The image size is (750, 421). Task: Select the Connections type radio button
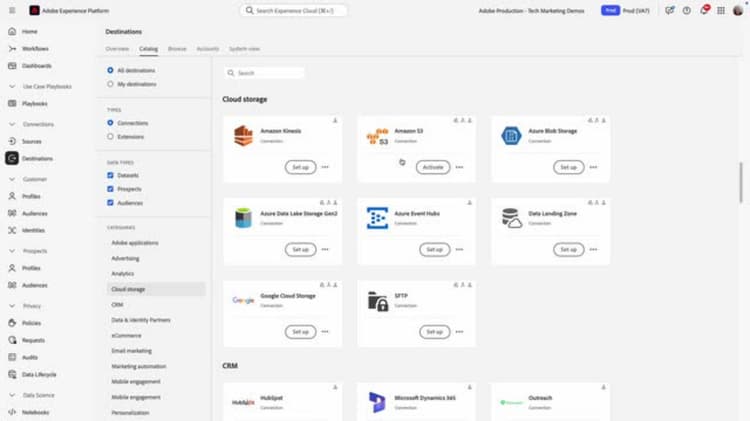pos(110,123)
